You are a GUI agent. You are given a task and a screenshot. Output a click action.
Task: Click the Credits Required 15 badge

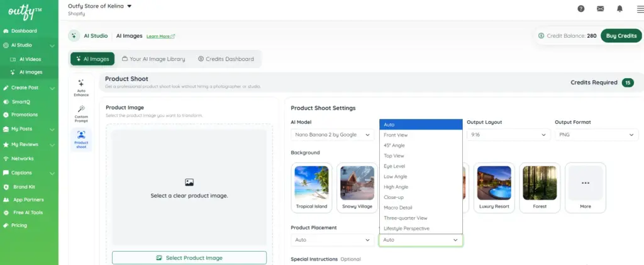(x=628, y=82)
